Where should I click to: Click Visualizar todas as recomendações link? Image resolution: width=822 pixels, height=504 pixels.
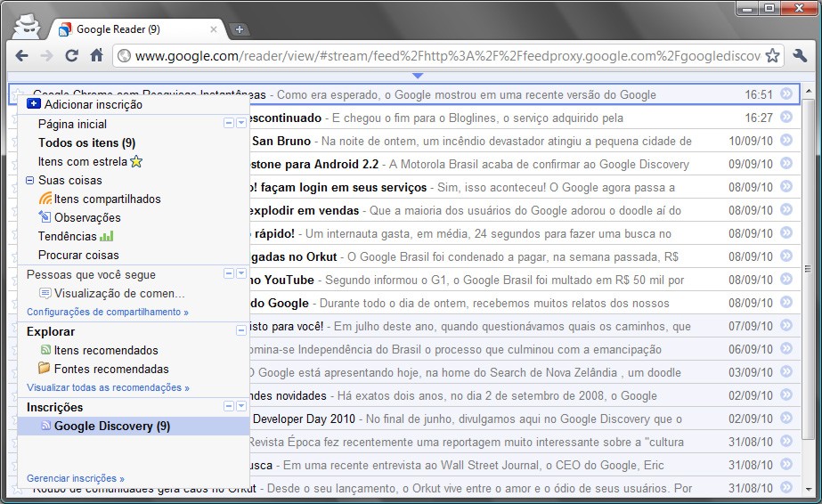pyautogui.click(x=108, y=387)
